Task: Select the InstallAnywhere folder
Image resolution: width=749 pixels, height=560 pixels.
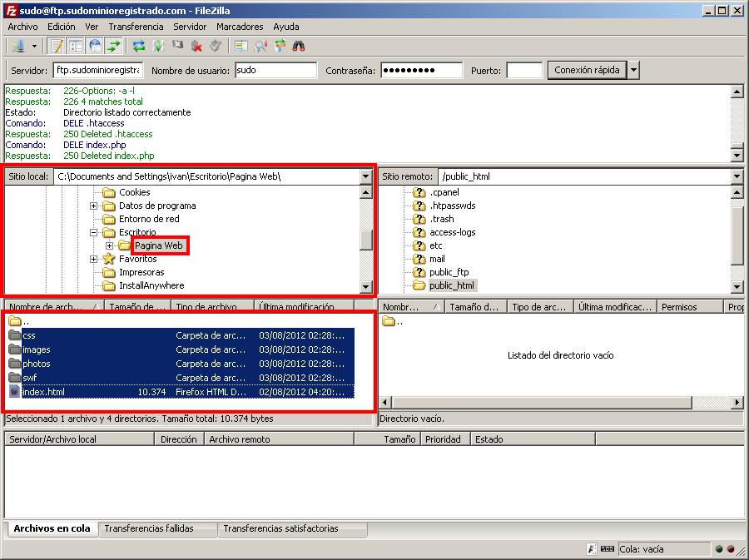Action: coord(151,285)
